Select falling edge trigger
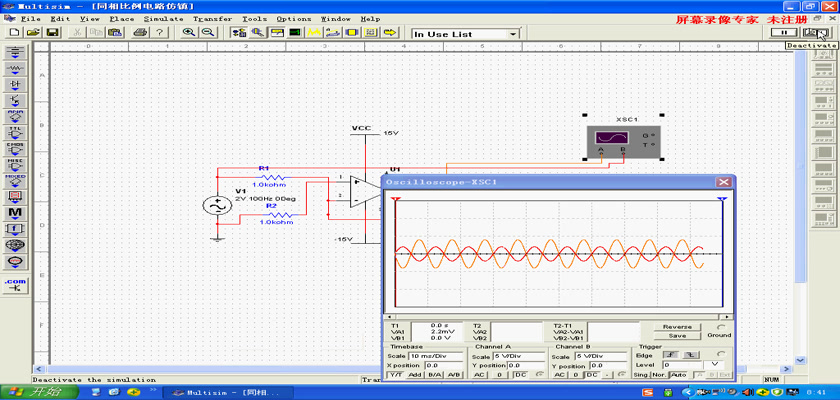840x400 pixels. coord(691,355)
